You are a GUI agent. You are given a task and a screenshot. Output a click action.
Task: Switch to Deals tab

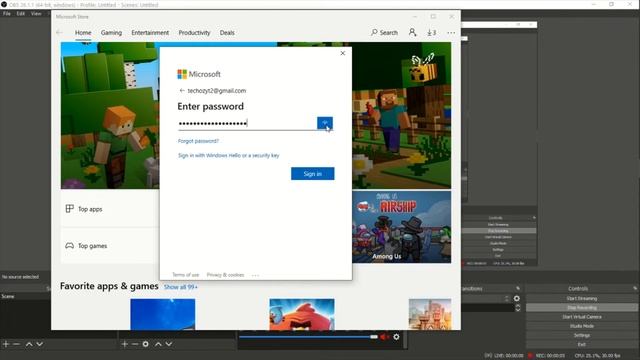coord(227,33)
